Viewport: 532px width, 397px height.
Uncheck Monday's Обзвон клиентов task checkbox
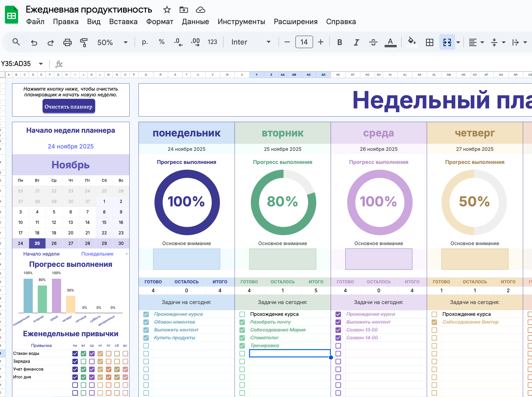146,322
